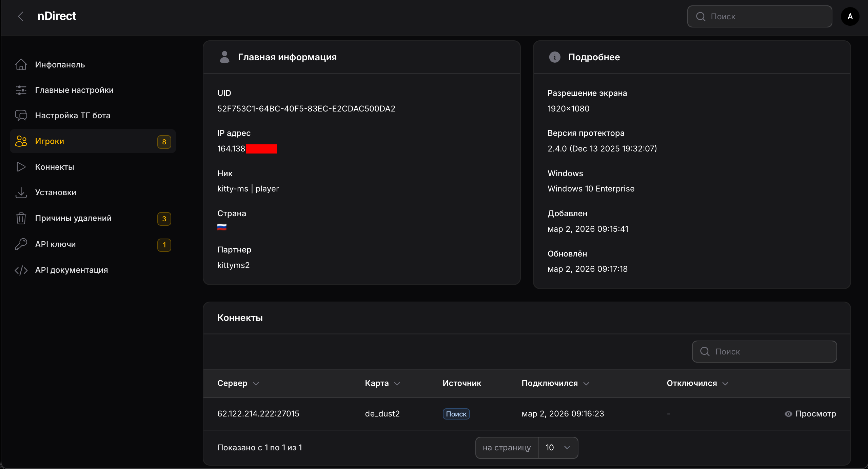868x469 pixels.
Task: Click the download icon for Установки
Action: coord(21,192)
